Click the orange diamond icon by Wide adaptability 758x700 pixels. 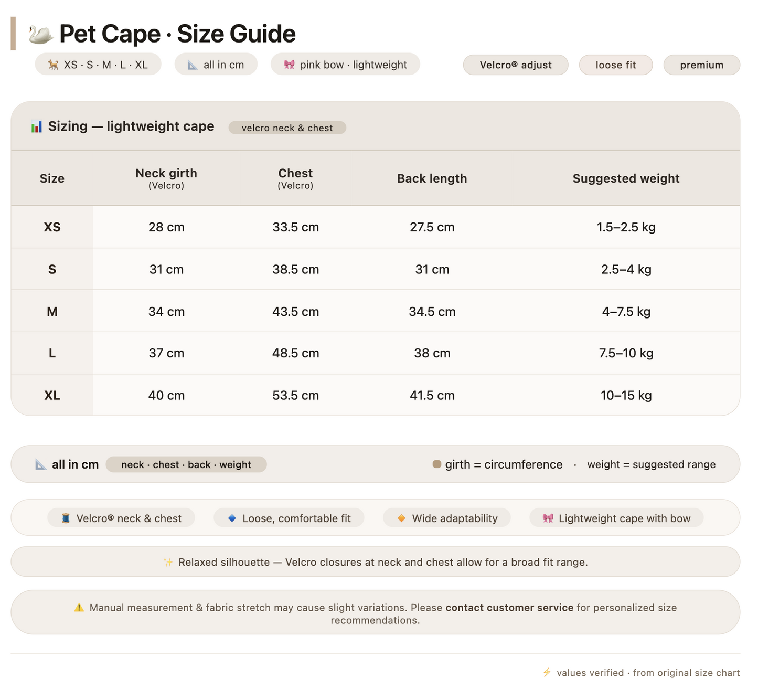(x=401, y=518)
